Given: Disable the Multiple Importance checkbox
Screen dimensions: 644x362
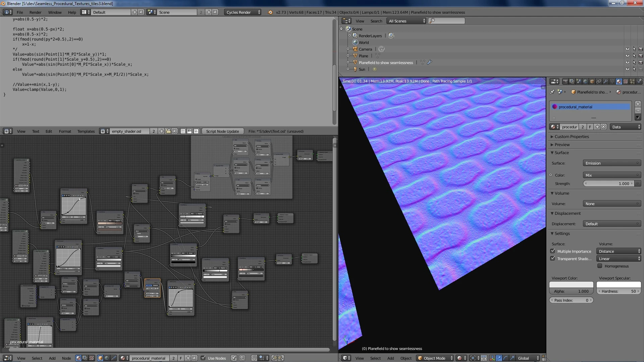Looking at the screenshot, I should click(552, 251).
